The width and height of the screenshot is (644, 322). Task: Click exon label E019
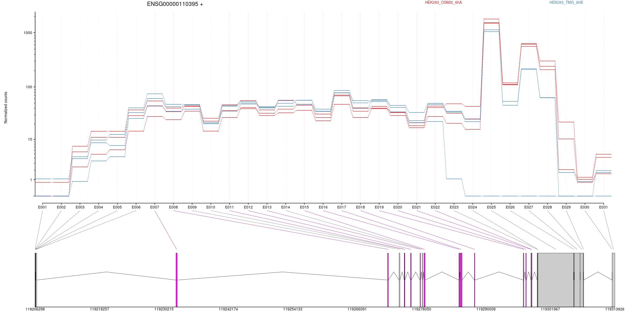(x=379, y=207)
